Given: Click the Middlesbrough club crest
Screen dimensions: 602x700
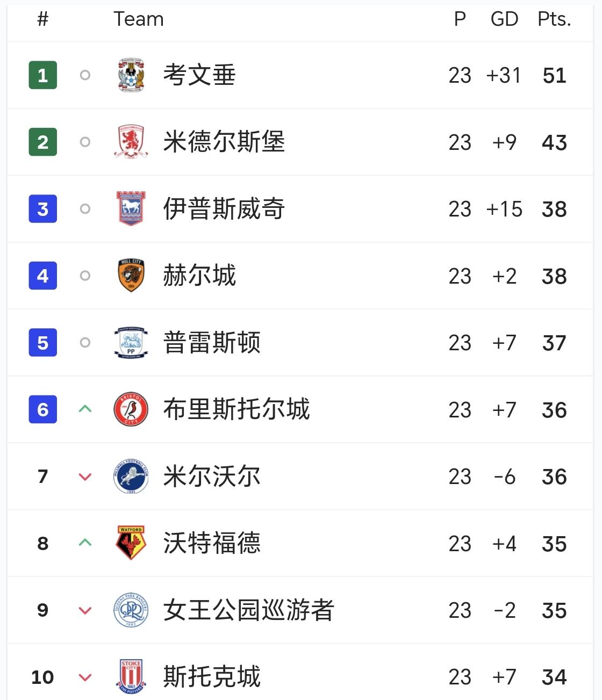Looking at the screenshot, I should click(x=131, y=142).
